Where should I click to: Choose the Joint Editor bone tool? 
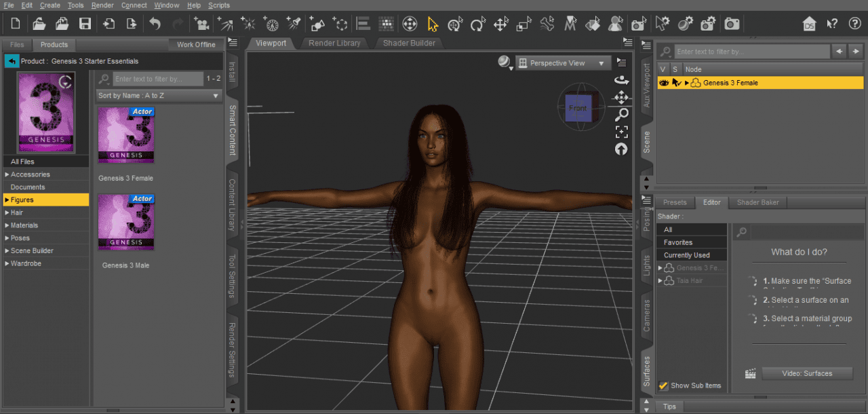[548, 24]
